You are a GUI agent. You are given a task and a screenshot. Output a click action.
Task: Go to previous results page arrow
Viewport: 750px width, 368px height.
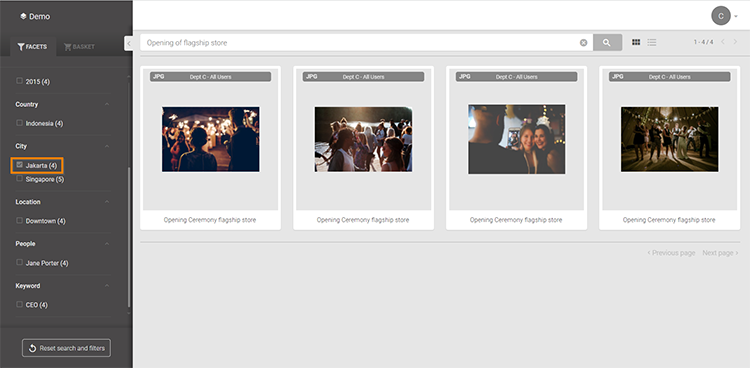pos(723,42)
